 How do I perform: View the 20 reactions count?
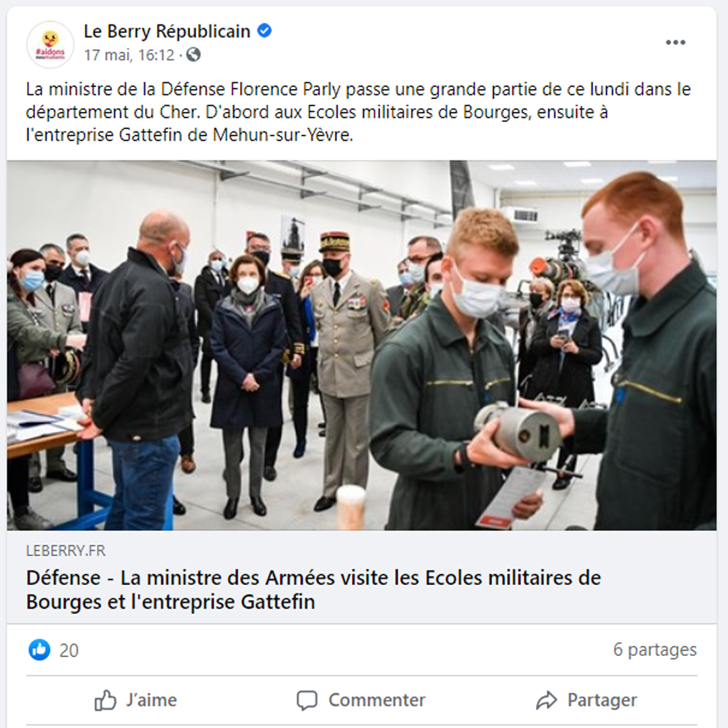(69, 650)
